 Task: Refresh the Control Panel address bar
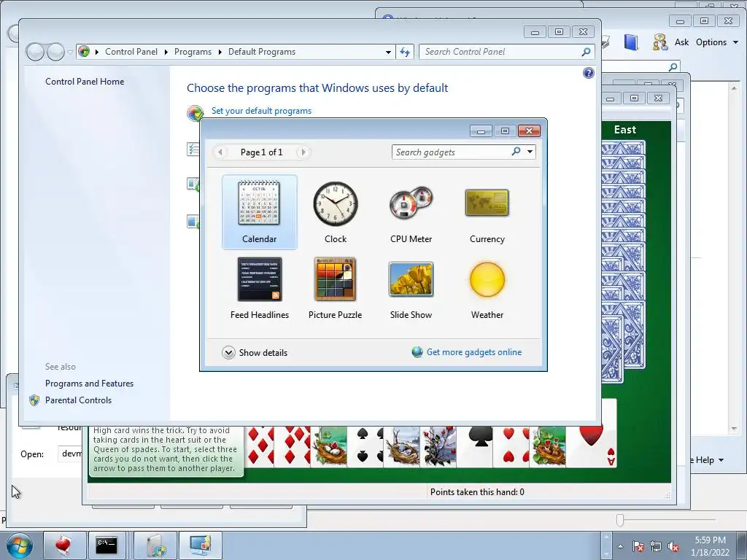(404, 52)
